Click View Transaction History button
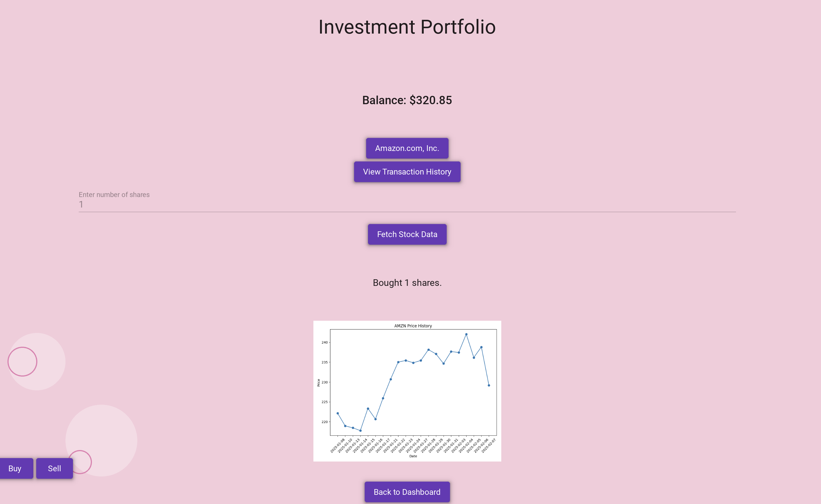821x504 pixels. 407,172
